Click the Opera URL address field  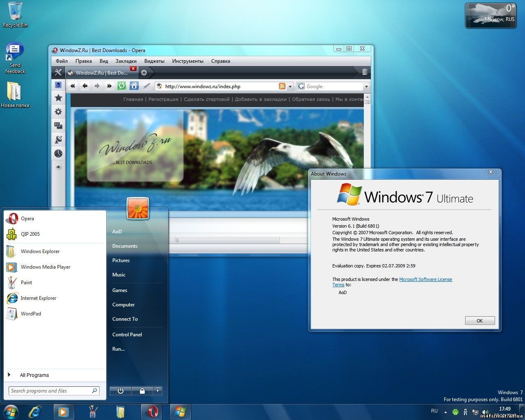221,87
